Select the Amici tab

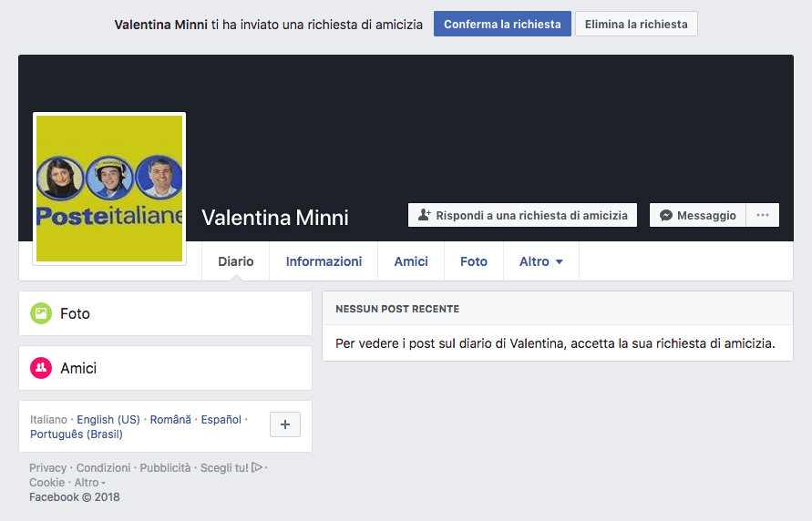411,261
